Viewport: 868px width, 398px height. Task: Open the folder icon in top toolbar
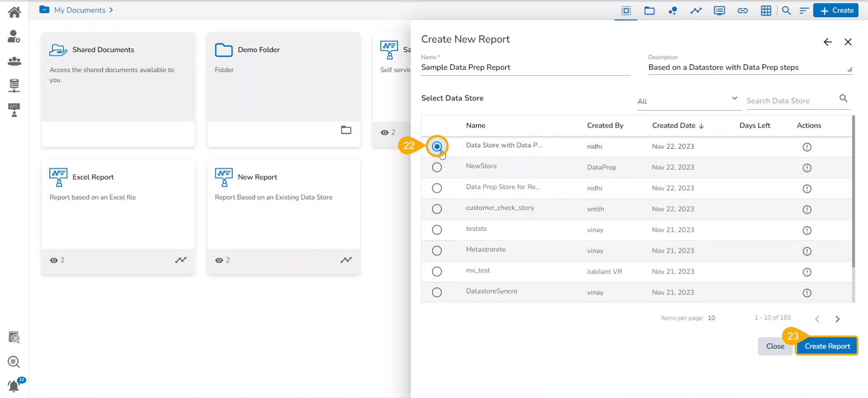(649, 10)
